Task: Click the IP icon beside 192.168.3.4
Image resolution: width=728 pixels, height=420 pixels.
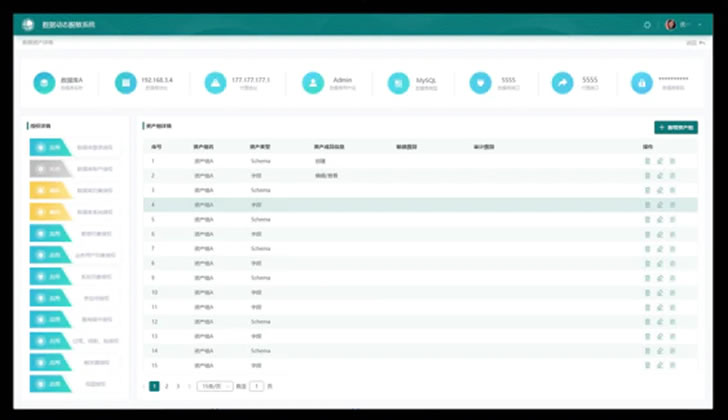Action: tap(125, 83)
